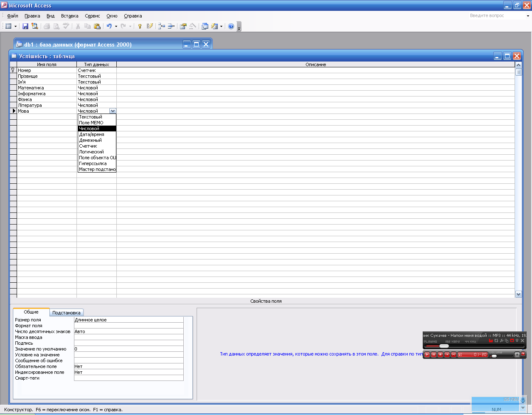This screenshot has width=532, height=415.
Task: Select Текстовый in data type list
Action: [97, 117]
